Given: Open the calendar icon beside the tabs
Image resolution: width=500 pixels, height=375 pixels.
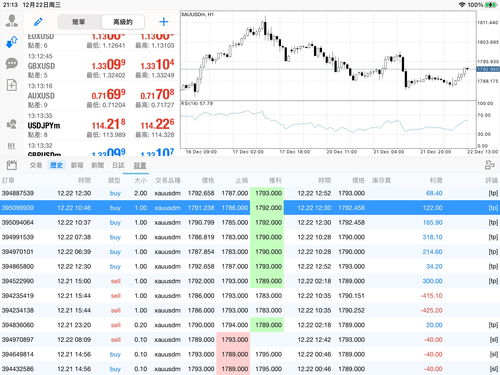Looking at the screenshot, I should coord(12,165).
